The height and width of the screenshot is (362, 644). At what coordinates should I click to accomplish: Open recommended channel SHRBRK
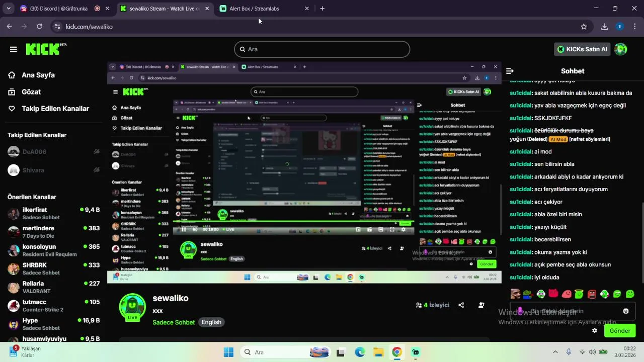(53, 268)
